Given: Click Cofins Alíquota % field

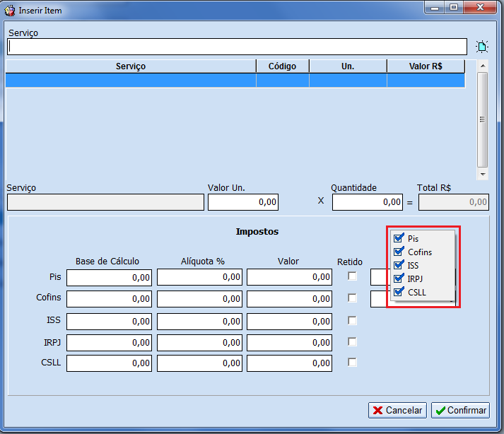Looking at the screenshot, I should (x=199, y=299).
